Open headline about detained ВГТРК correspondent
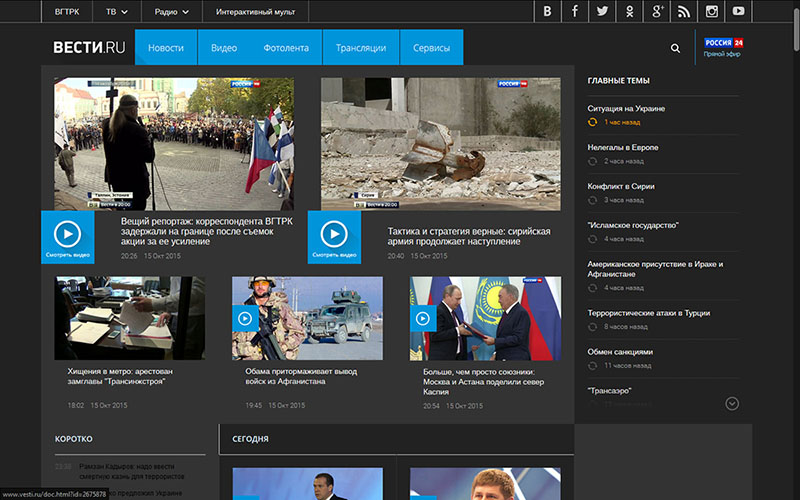Image resolution: width=800 pixels, height=500 pixels. (x=207, y=231)
